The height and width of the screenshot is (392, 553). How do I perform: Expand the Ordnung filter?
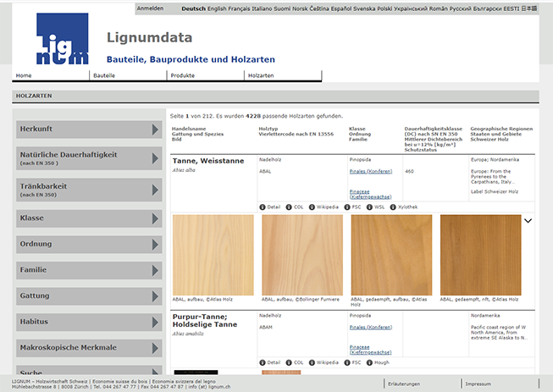(89, 245)
